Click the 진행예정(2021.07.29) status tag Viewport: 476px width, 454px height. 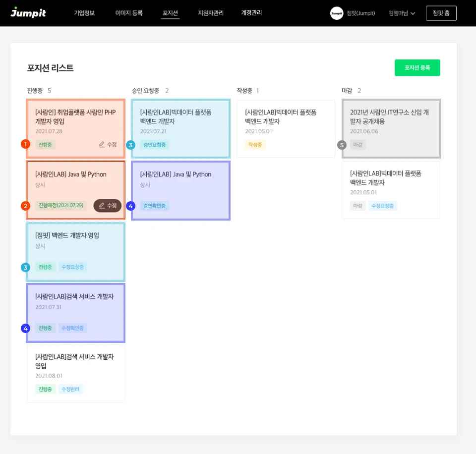coord(60,206)
